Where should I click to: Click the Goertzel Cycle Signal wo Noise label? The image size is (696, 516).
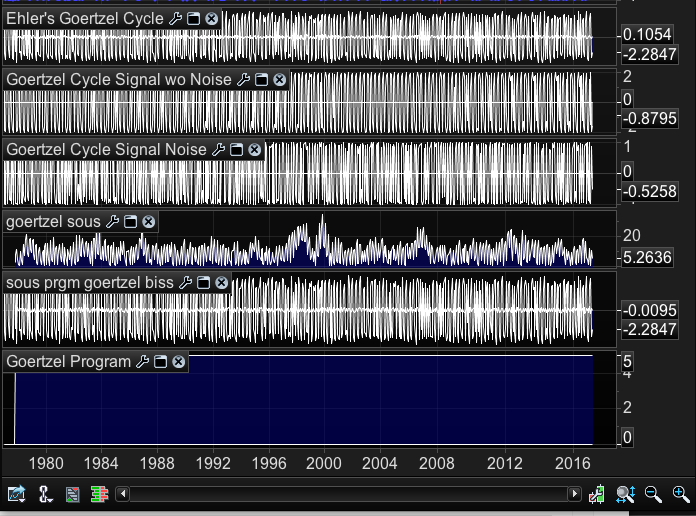(x=119, y=80)
